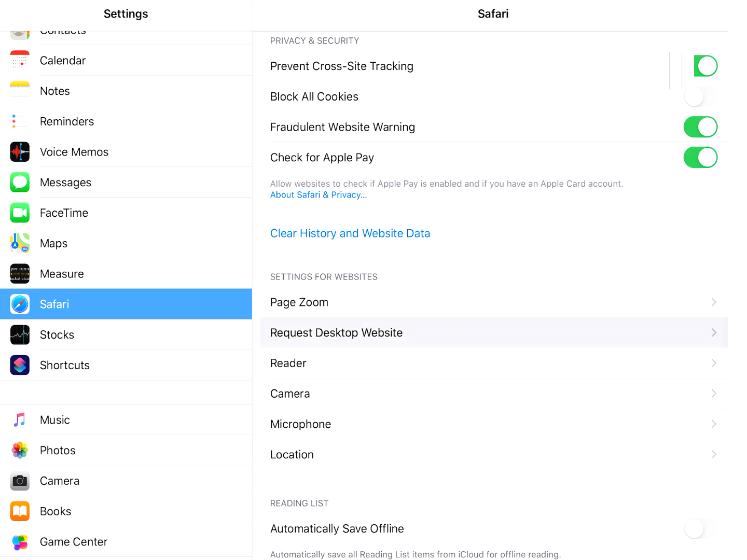Viewport: 747px width, 560px height.
Task: Open the Location settings chevron
Action: 714,455
